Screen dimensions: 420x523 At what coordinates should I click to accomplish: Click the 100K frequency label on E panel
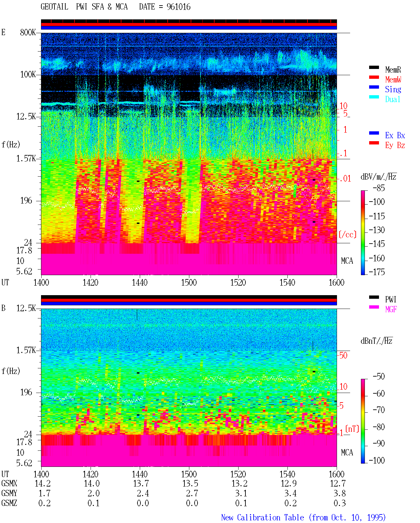tap(28, 75)
